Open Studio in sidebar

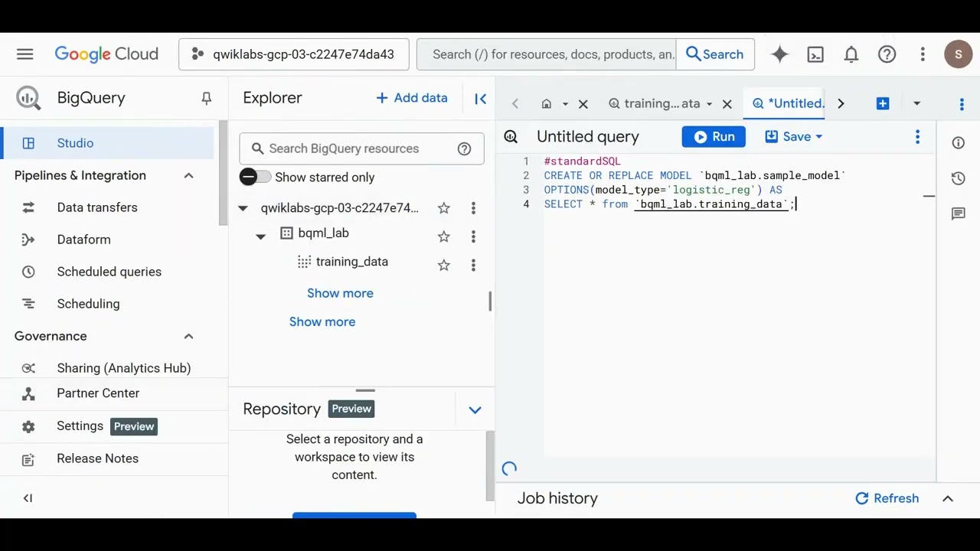tap(107, 143)
